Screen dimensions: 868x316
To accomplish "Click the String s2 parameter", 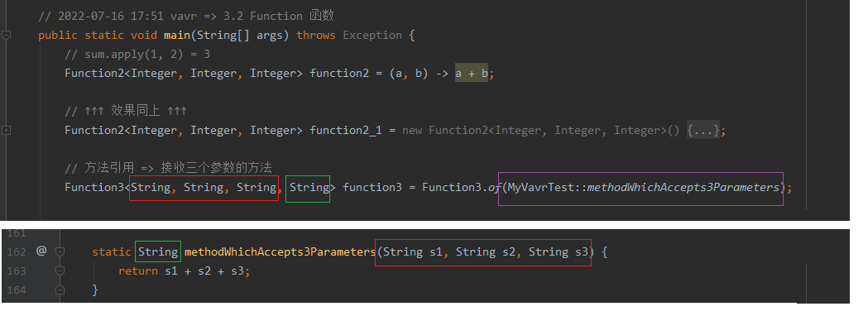I will (487, 251).
